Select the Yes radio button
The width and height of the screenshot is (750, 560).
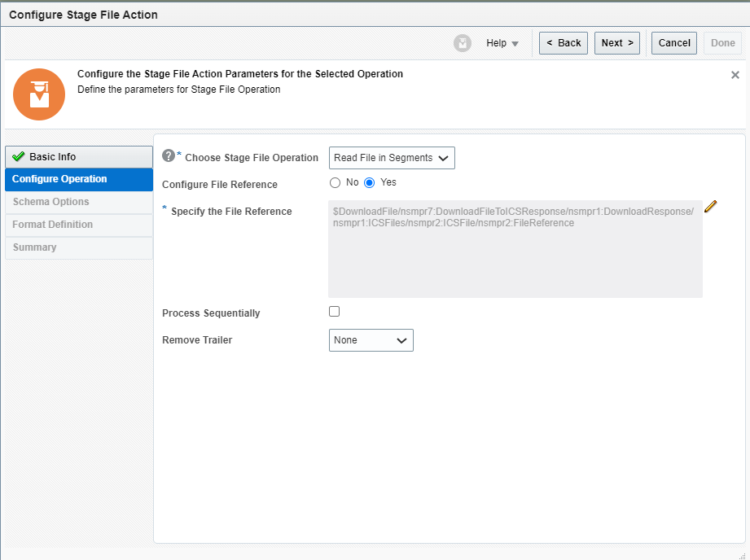coord(369,182)
